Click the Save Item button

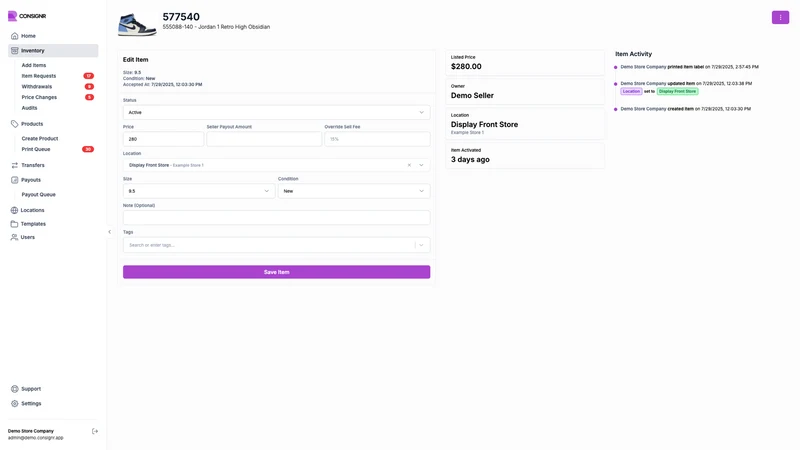277,272
